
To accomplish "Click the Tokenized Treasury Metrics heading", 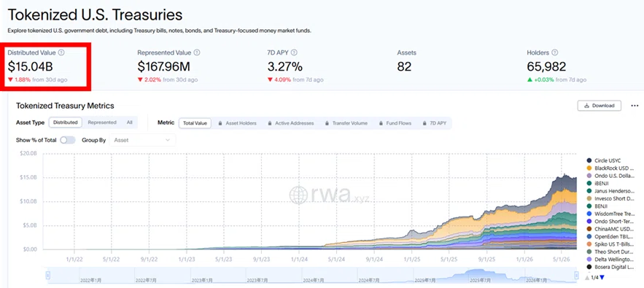I will [65, 106].
